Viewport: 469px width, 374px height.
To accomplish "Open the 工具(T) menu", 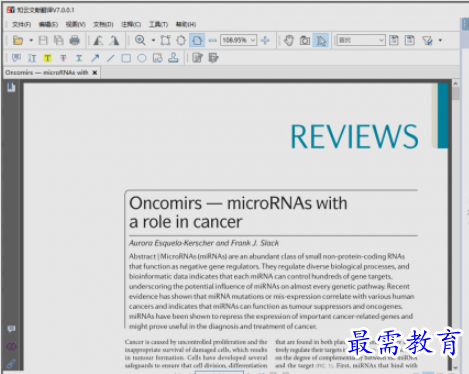I will click(158, 24).
